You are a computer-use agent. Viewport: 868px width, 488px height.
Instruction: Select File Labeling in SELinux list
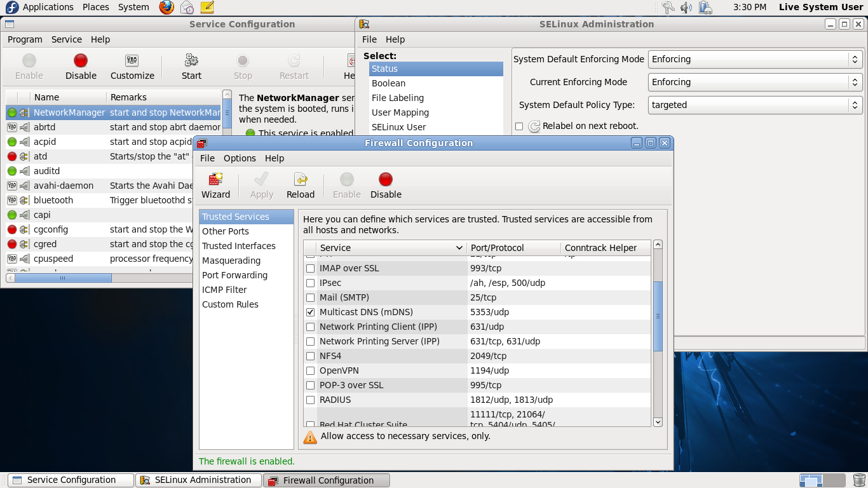pos(436,98)
